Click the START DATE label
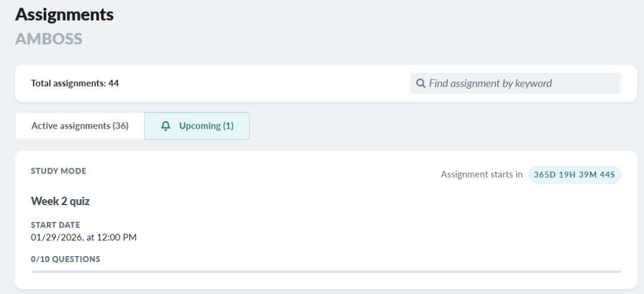Image resolution: width=644 pixels, height=294 pixels. click(56, 225)
